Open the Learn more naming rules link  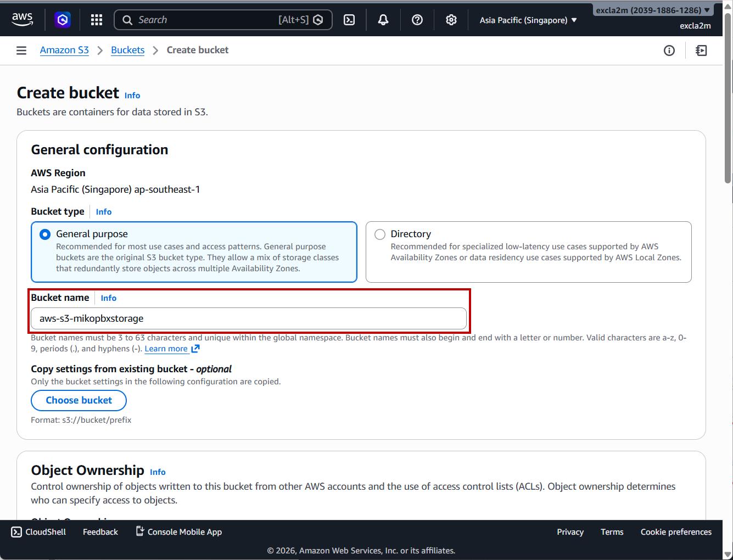[x=166, y=349]
